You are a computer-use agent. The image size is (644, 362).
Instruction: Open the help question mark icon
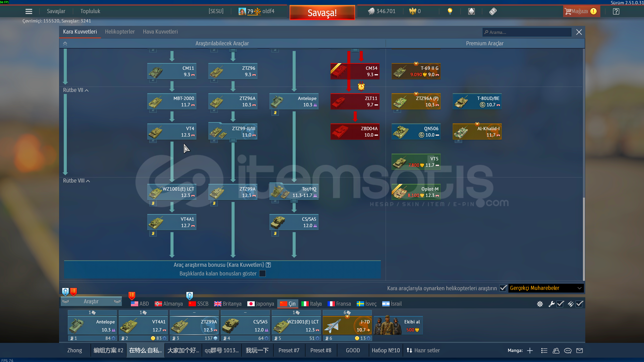tap(616, 11)
